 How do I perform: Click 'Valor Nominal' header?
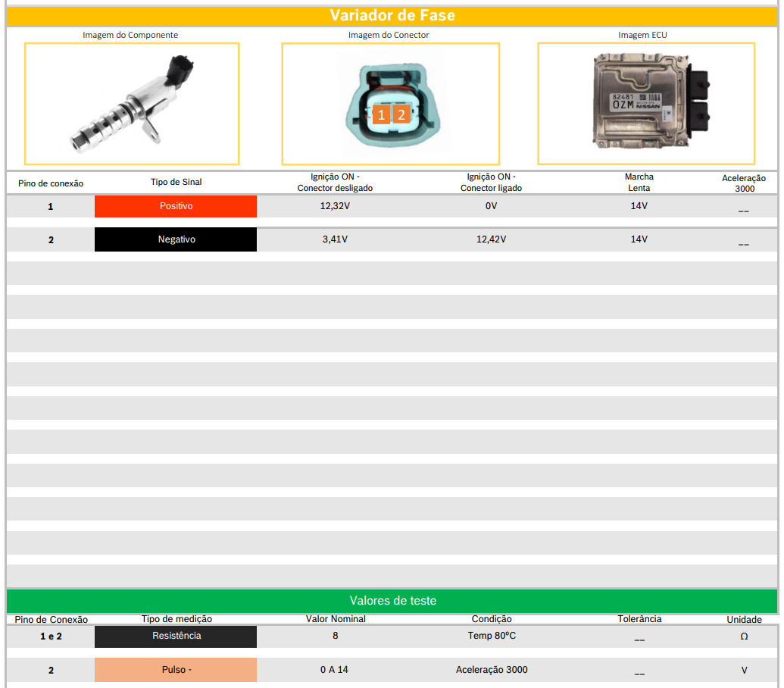point(336,619)
